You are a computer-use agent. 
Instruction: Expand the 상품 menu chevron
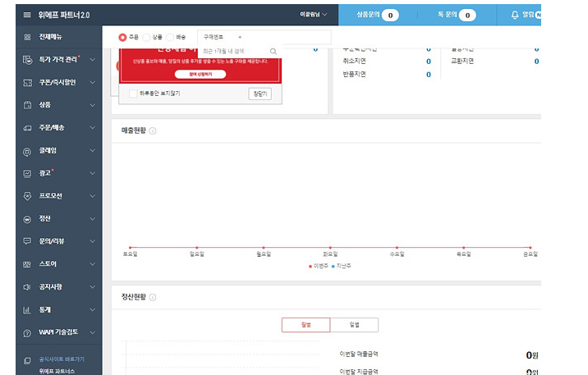pyautogui.click(x=93, y=105)
